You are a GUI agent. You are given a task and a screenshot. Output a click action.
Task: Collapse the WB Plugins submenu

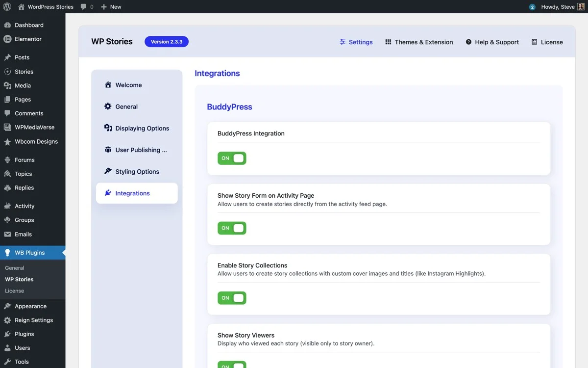pyautogui.click(x=29, y=252)
